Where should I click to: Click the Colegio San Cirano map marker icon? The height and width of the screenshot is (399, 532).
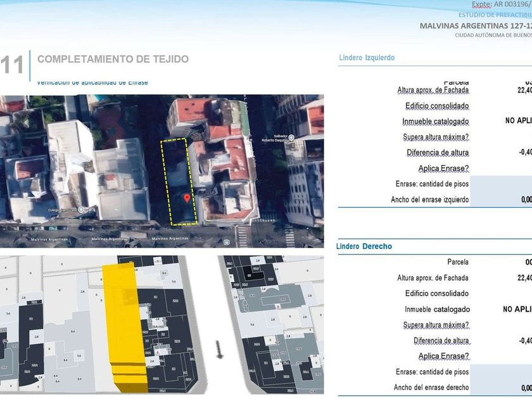click(x=81, y=210)
